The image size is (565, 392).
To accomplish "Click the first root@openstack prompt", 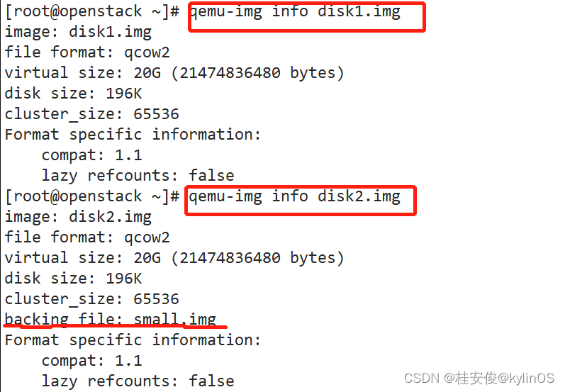I will (92, 12).
